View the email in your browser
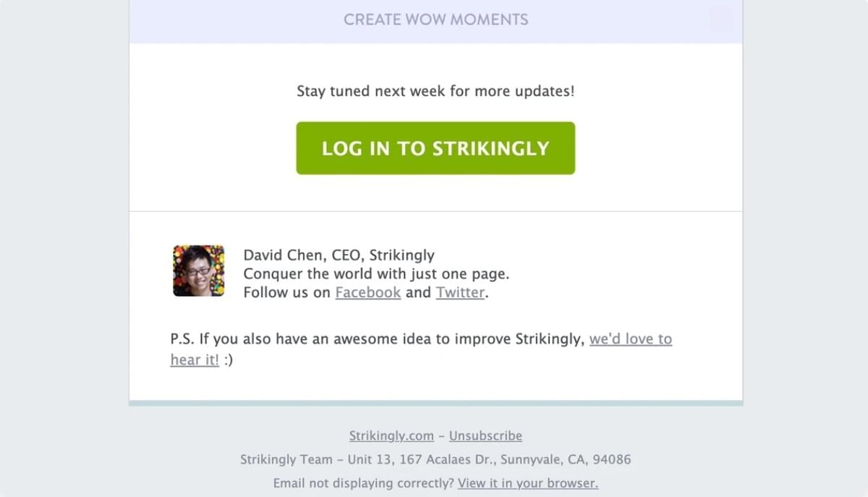 tap(527, 483)
